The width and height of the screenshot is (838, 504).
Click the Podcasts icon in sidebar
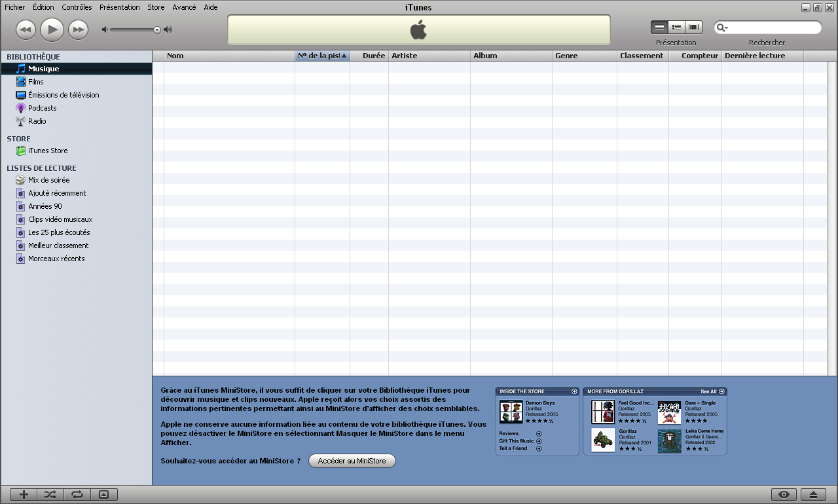[21, 108]
